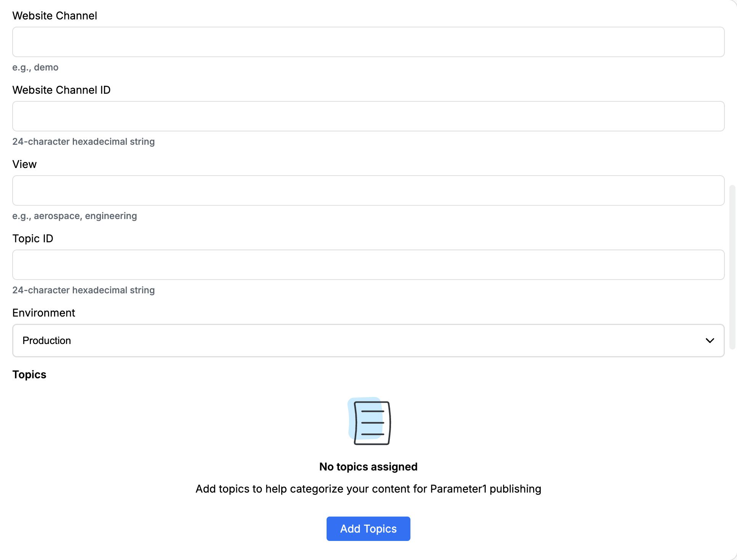
Task: Click the hexadecimal hint under Website Channel ID
Action: coord(83,142)
